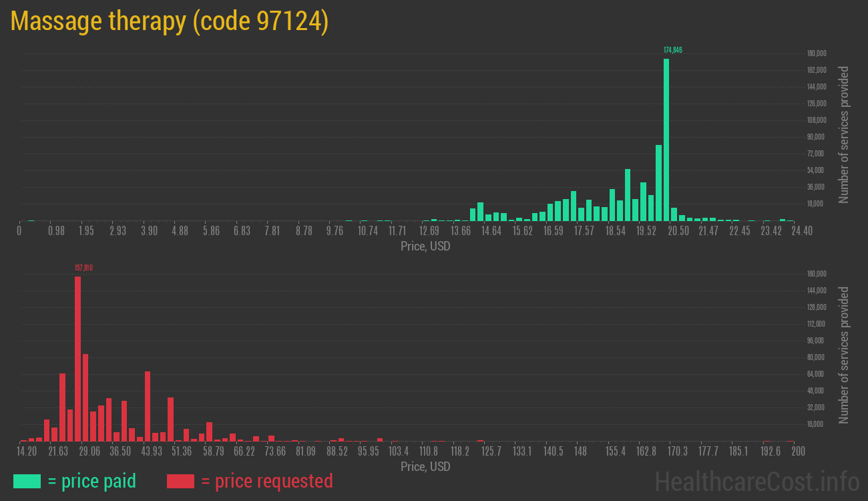This screenshot has height=501, width=868.
Task: Click the tallest red bar labeled 157,810
Action: coord(77,359)
